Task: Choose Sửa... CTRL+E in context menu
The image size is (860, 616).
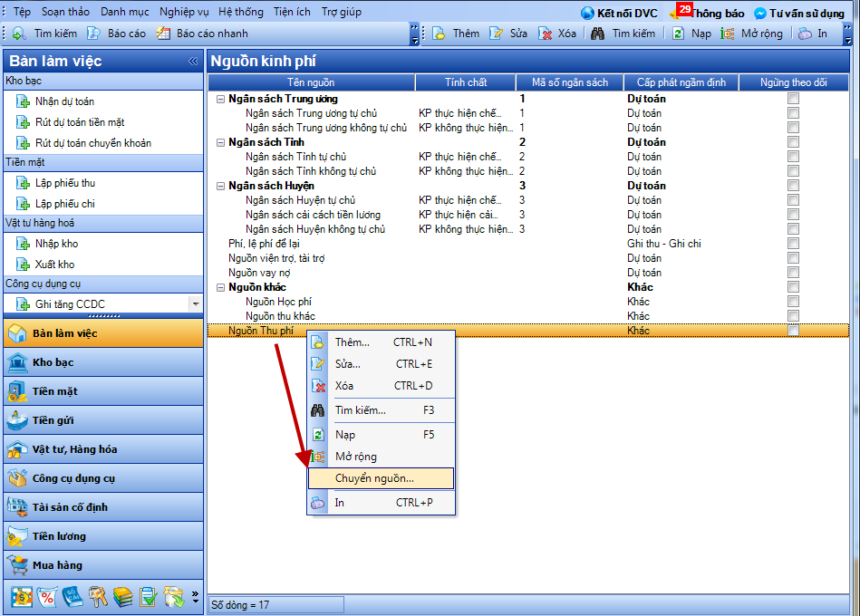Action: click(381, 364)
